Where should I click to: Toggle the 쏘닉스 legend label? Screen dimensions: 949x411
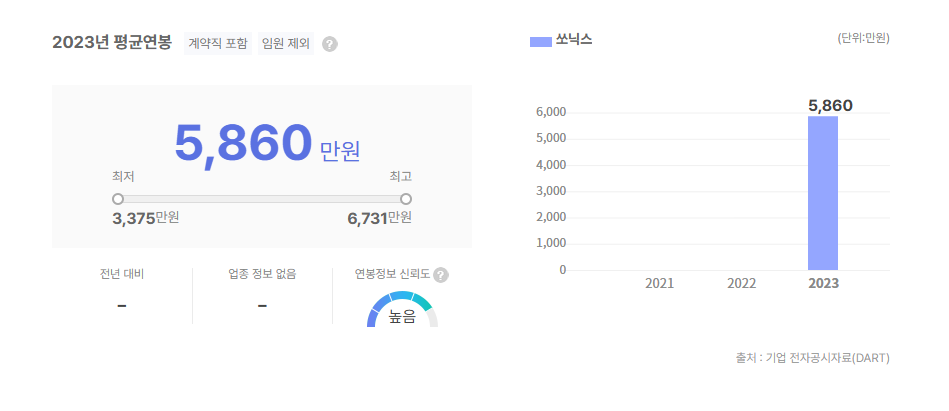pos(574,41)
